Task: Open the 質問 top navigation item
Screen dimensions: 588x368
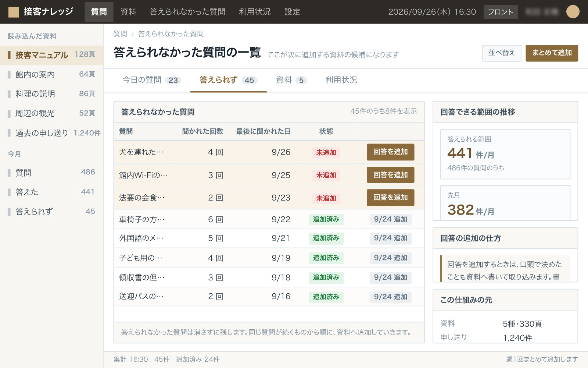Action: tap(99, 12)
